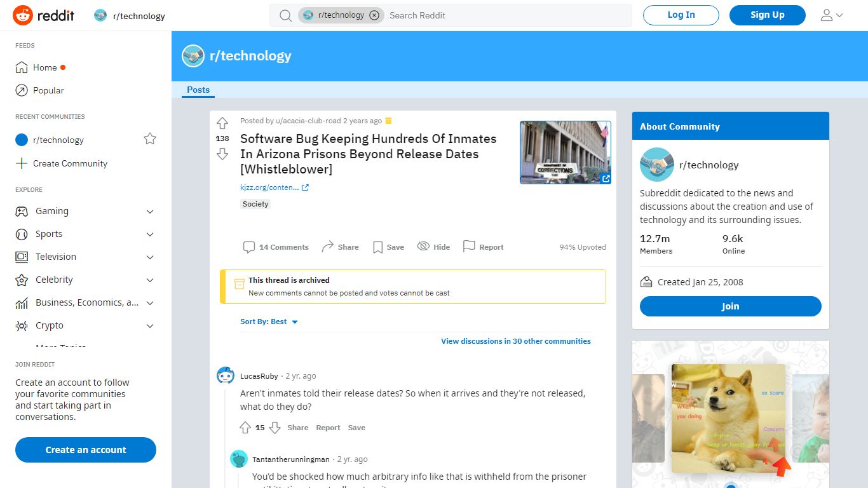The image size is (868, 488).
Task: Click r/technology in About Community
Action: 709,165
